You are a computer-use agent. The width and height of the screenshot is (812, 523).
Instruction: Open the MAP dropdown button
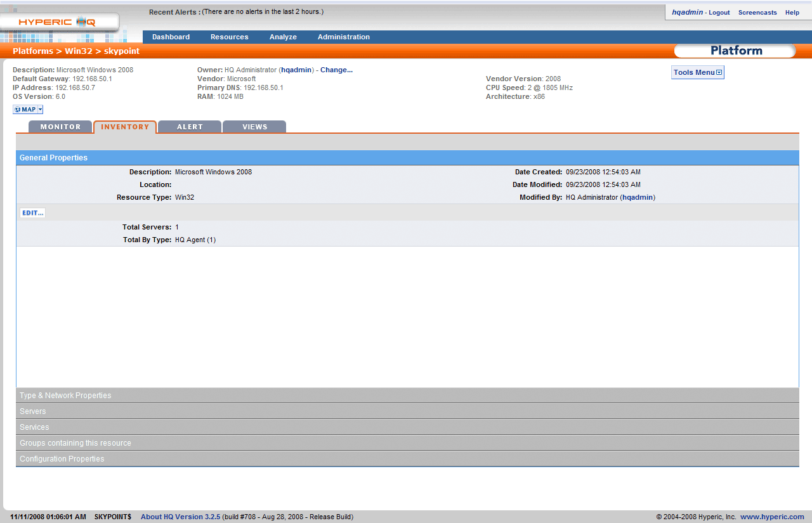28,110
